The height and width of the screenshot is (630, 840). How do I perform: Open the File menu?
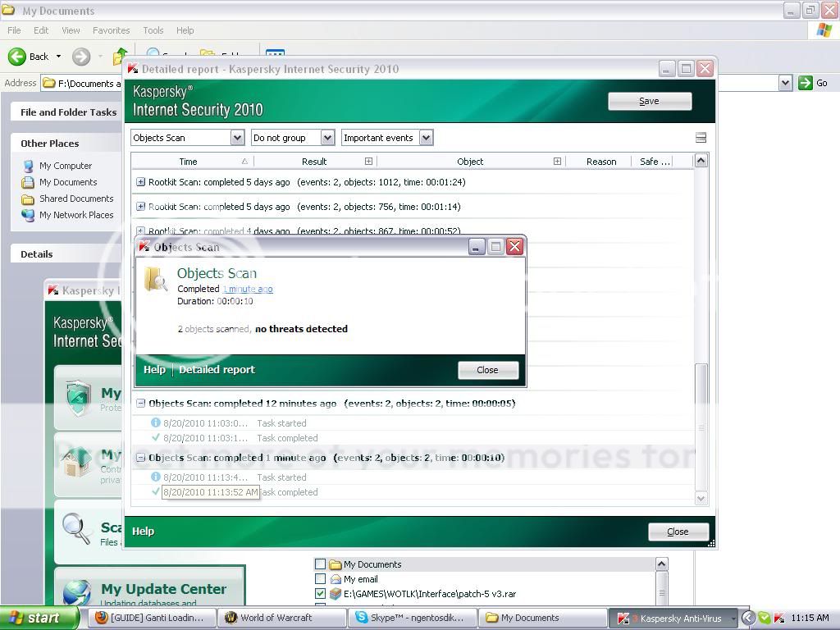(15, 30)
